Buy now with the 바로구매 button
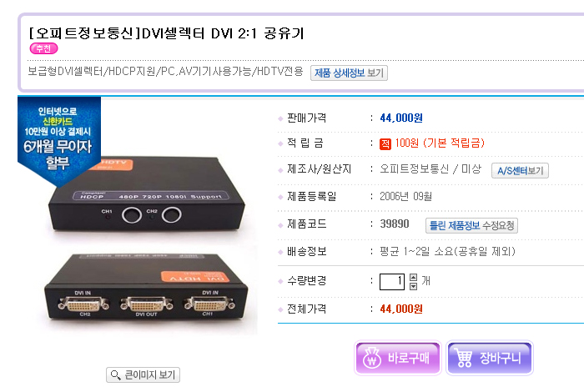584x392 pixels. pos(398,358)
